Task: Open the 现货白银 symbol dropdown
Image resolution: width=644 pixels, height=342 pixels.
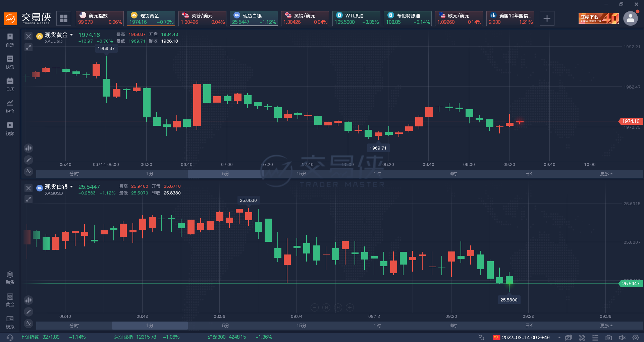Action: [71, 187]
